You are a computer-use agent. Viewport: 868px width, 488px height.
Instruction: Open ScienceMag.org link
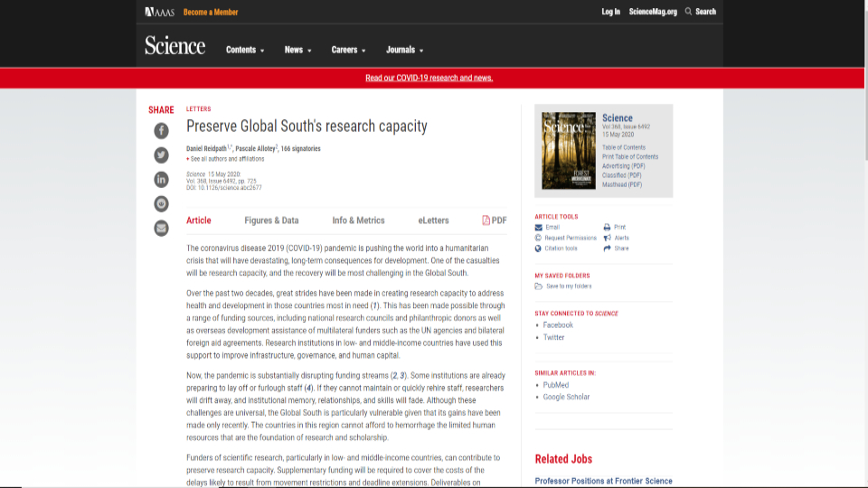coord(653,12)
